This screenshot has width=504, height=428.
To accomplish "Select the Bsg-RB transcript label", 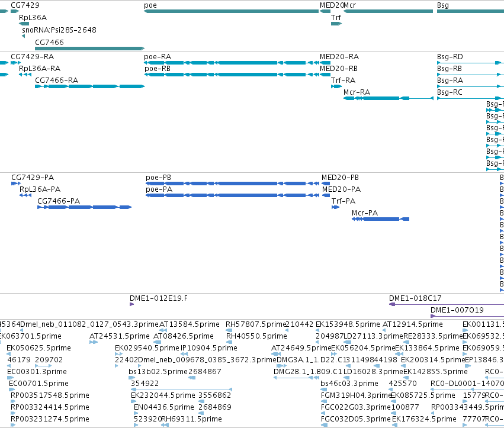I will [x=450, y=69].
